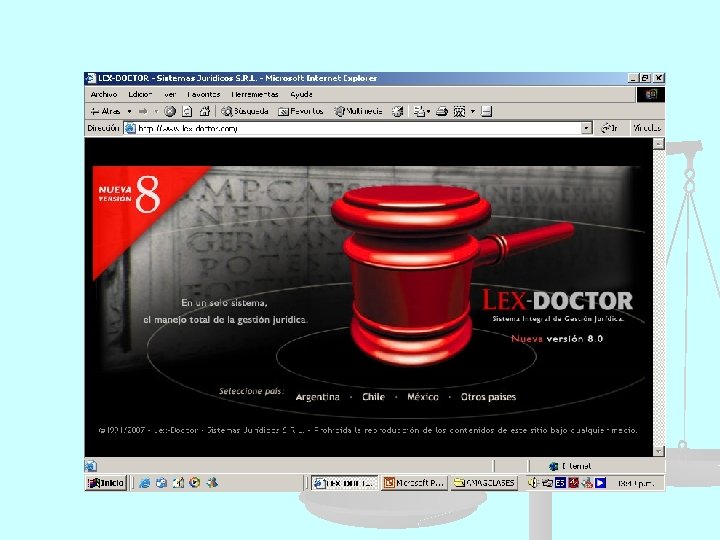The height and width of the screenshot is (540, 720).
Task: Show browsing history icon
Action: click(x=398, y=111)
